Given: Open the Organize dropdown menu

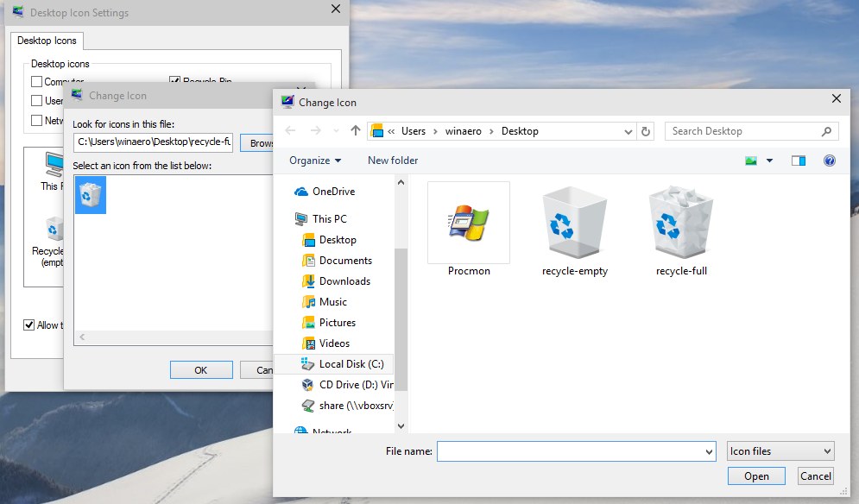Looking at the screenshot, I should [315, 160].
